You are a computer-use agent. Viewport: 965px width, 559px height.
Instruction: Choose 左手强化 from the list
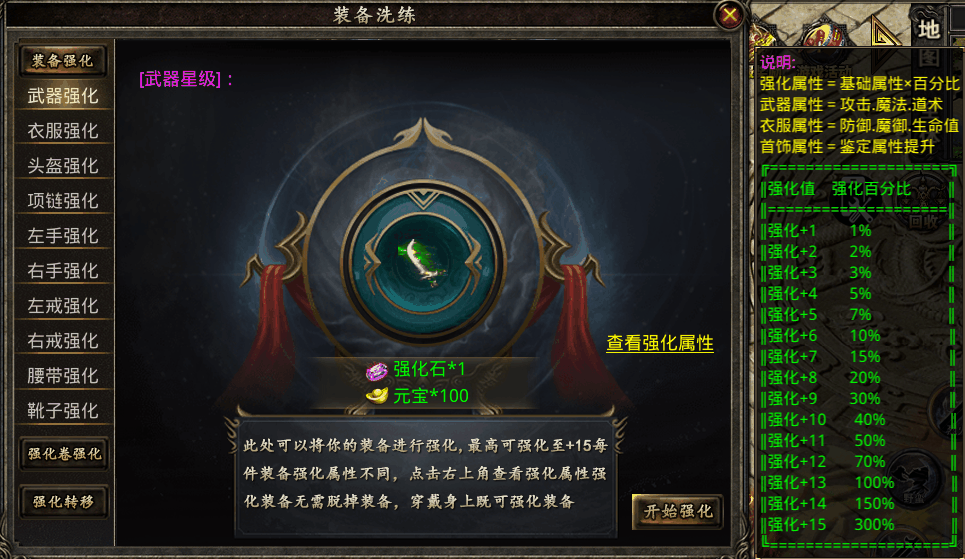coord(63,236)
